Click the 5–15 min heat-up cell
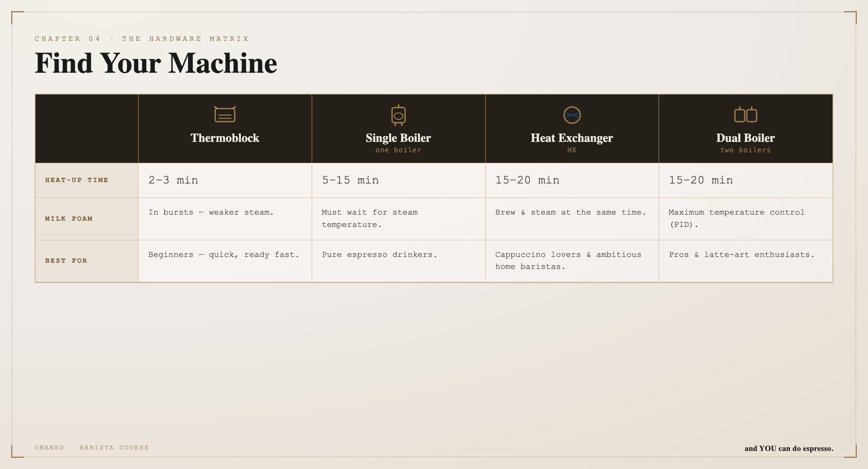Viewport: 868px width, 469px height. (x=399, y=180)
